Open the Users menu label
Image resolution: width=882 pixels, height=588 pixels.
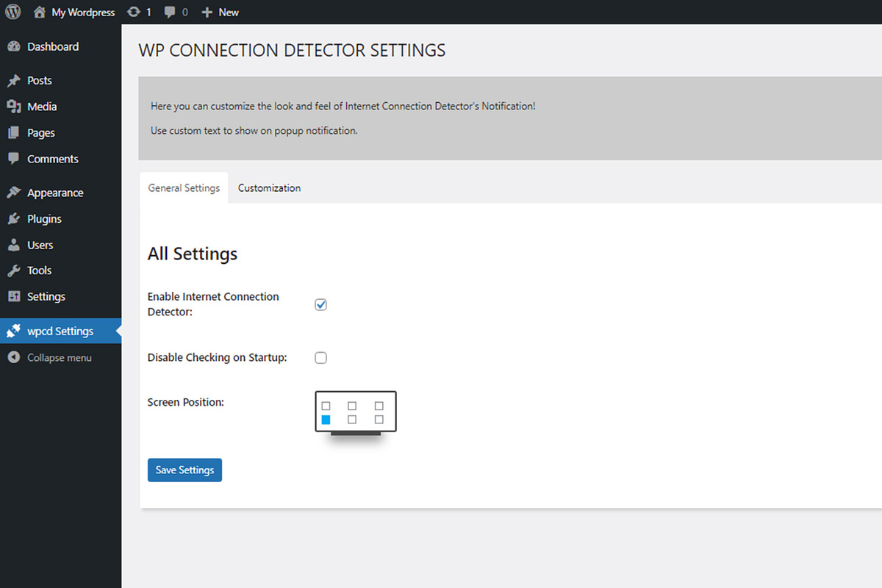[40, 245]
